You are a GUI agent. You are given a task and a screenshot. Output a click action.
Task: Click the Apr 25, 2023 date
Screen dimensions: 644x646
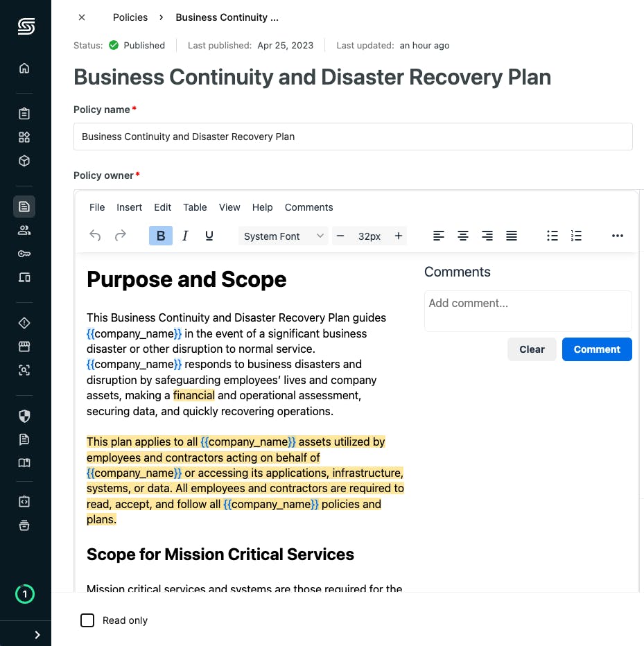pyautogui.click(x=285, y=45)
